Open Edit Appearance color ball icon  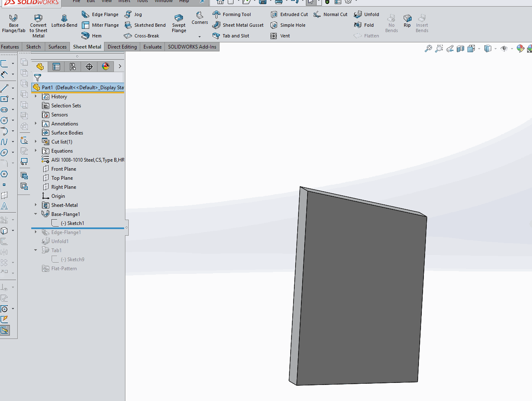click(520, 49)
